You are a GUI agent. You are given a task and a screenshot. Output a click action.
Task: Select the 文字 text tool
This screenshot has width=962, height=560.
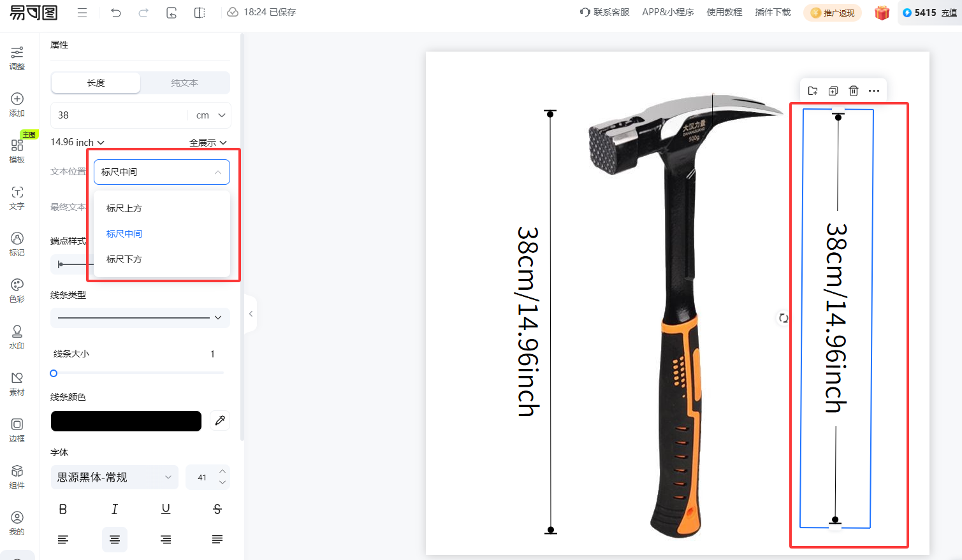pos(17,197)
